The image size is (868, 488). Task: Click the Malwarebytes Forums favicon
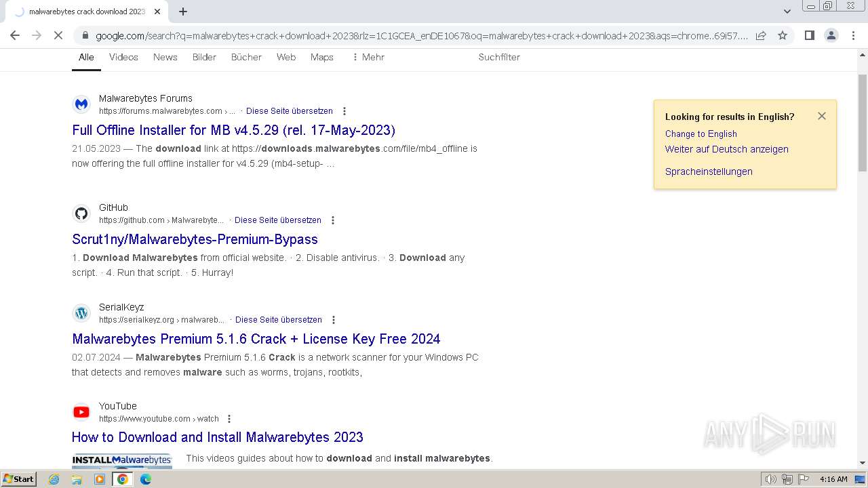tap(81, 104)
